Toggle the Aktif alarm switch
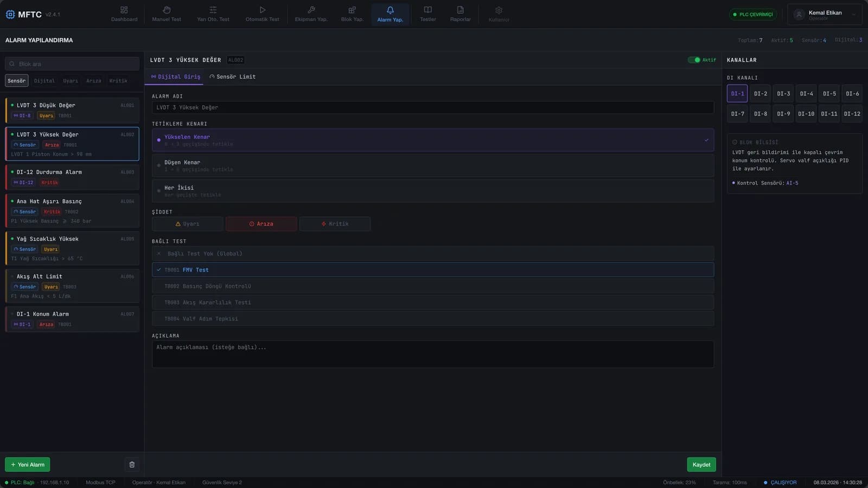This screenshot has width=868, height=488. point(694,60)
